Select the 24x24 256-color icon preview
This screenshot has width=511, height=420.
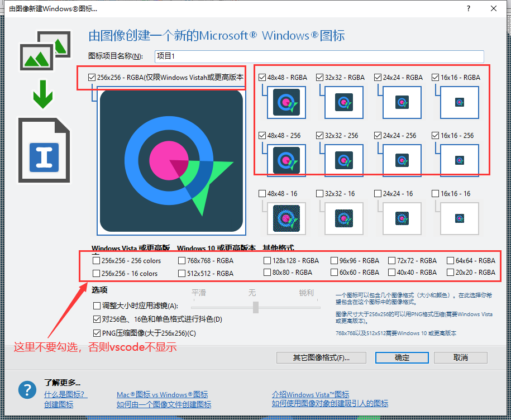(402, 160)
